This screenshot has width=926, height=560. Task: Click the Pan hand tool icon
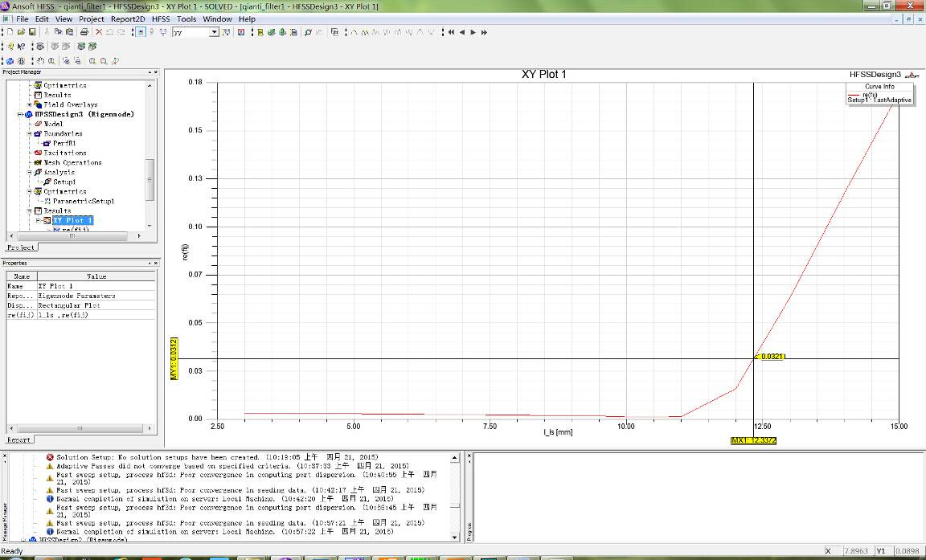[x=41, y=61]
